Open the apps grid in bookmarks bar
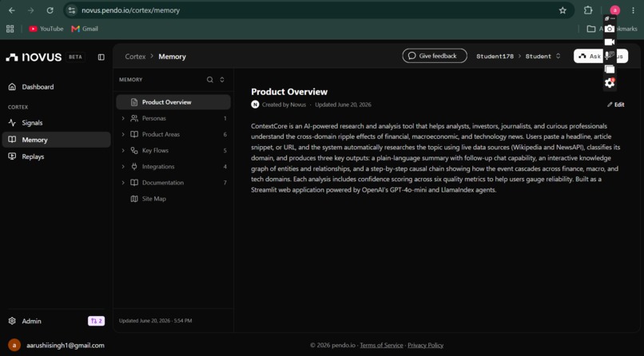 click(10, 29)
